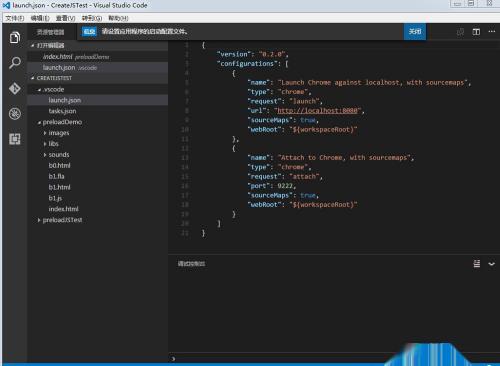The width and height of the screenshot is (500, 366).
Task: Open launch.json under .vscode folder
Action: 98,100
